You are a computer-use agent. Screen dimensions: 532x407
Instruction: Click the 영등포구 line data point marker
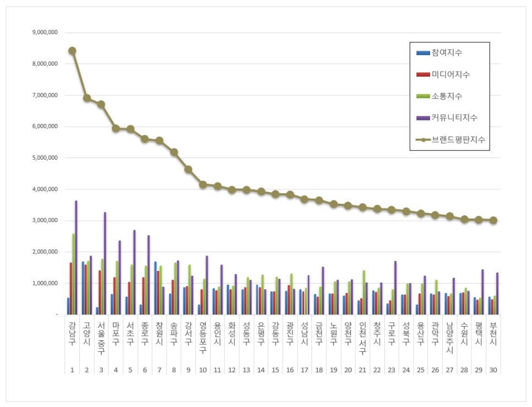point(203,185)
